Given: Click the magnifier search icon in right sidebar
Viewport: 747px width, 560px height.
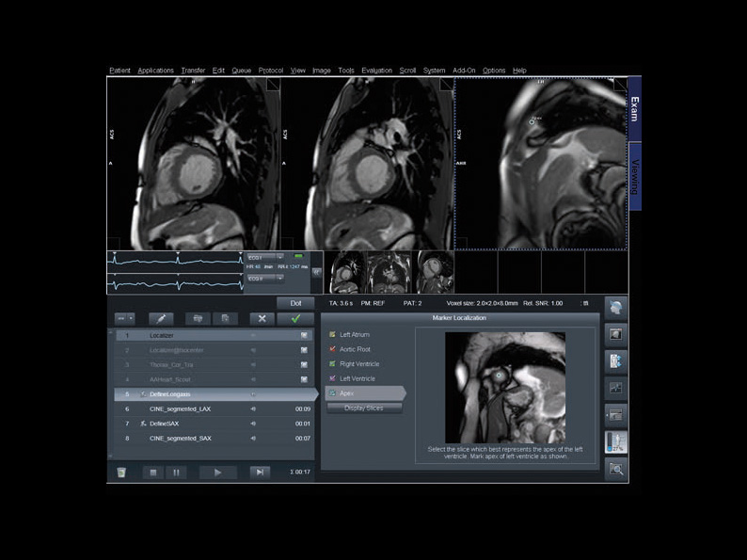Looking at the screenshot, I should pyautogui.click(x=616, y=469).
